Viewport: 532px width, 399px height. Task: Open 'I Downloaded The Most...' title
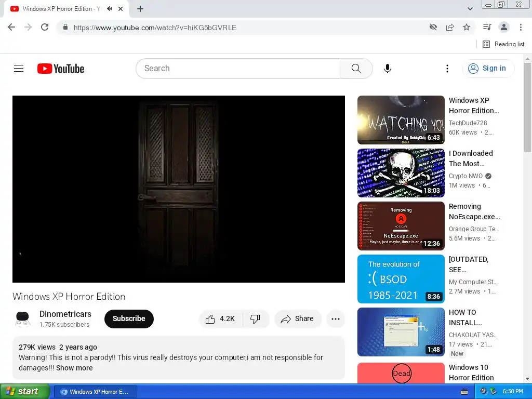point(471,158)
